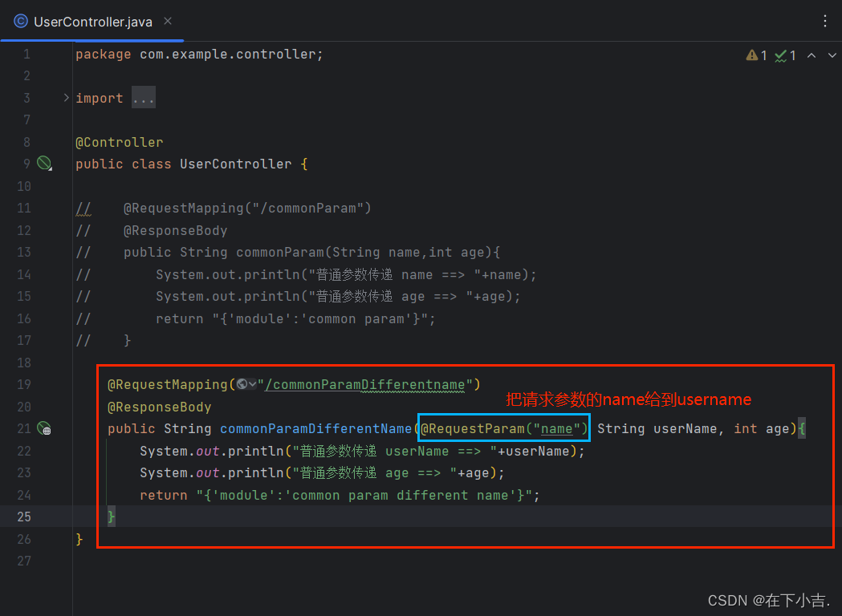Click the Java class icon on the tab
Image resolution: width=842 pixels, height=616 pixels.
pos(20,21)
